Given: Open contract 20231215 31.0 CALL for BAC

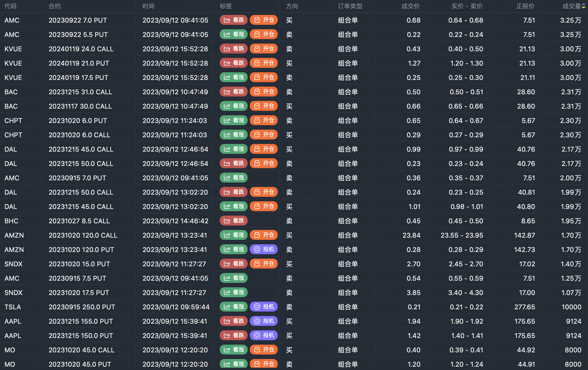Looking at the screenshot, I should tap(80, 92).
